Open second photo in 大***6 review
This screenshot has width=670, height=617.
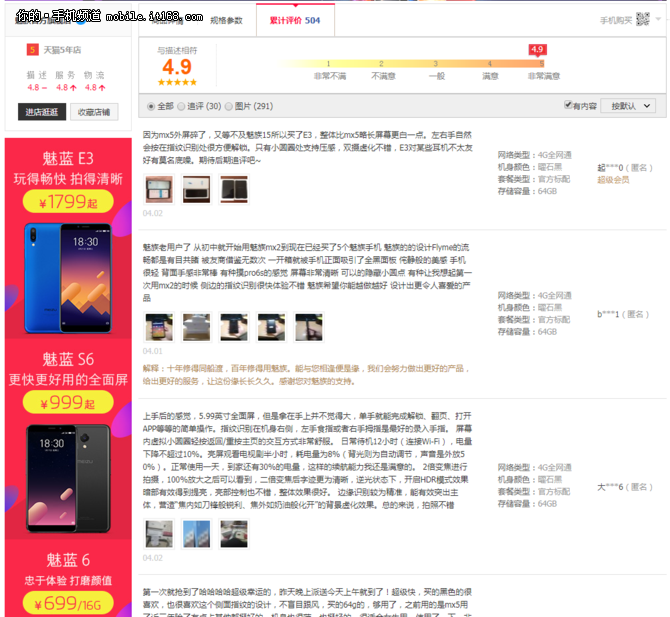[197, 534]
